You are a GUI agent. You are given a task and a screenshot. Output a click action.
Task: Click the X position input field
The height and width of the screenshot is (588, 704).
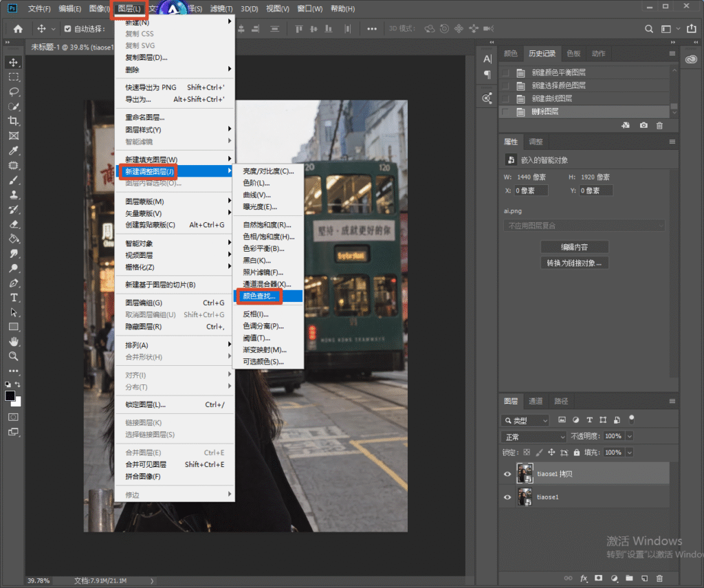(531, 190)
